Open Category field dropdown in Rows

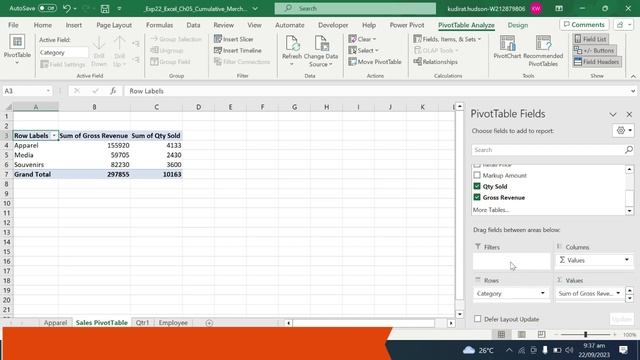(x=542, y=293)
